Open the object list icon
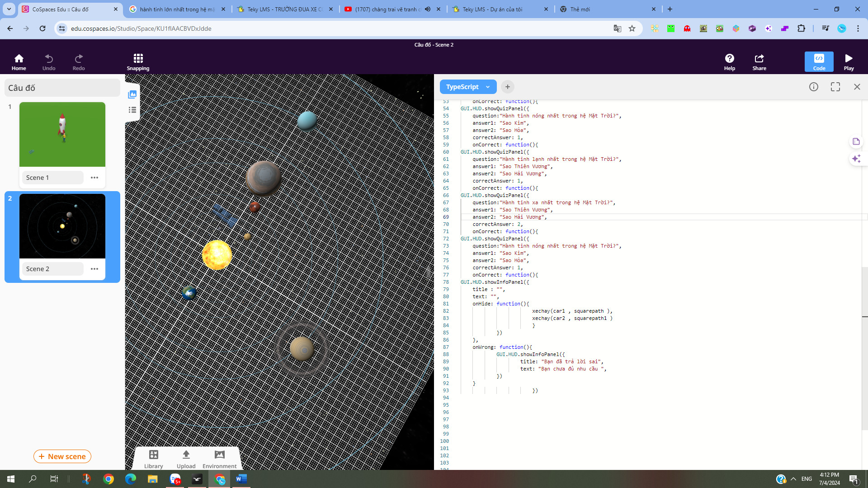This screenshot has height=488, width=868. (132, 110)
